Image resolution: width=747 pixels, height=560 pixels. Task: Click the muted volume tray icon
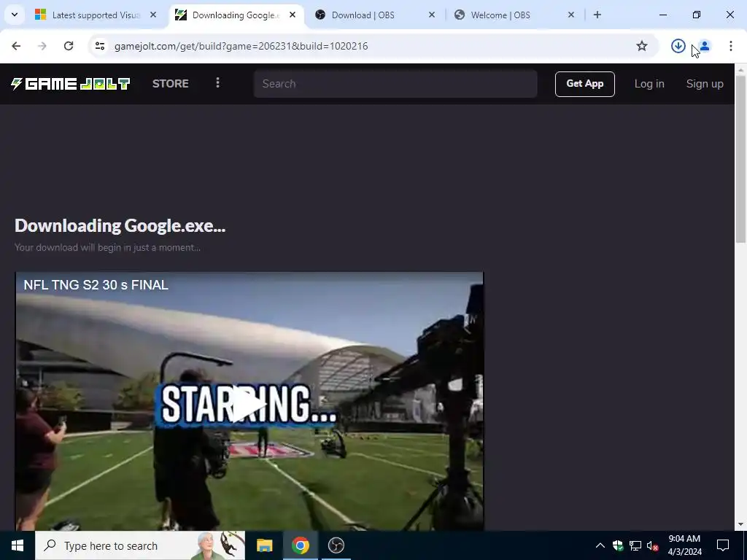(653, 545)
